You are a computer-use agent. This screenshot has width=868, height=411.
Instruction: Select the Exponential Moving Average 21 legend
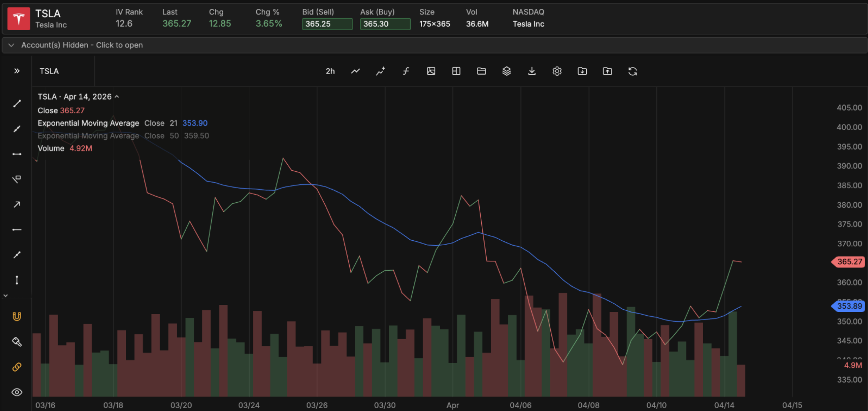point(122,123)
